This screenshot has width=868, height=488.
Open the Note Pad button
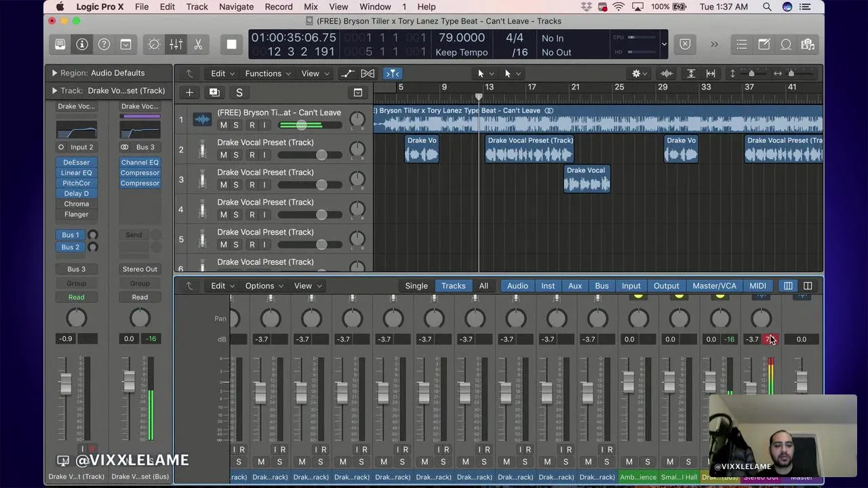(764, 44)
